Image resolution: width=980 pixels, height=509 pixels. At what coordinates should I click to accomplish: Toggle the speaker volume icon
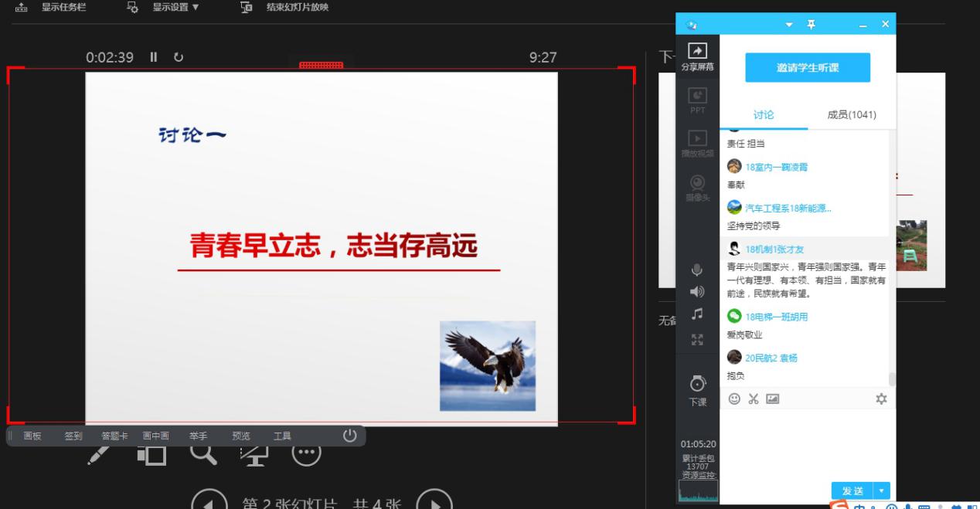pos(697,291)
